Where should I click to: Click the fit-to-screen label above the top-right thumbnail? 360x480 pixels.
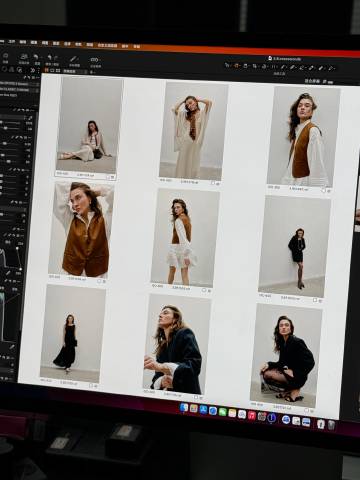click(313, 81)
